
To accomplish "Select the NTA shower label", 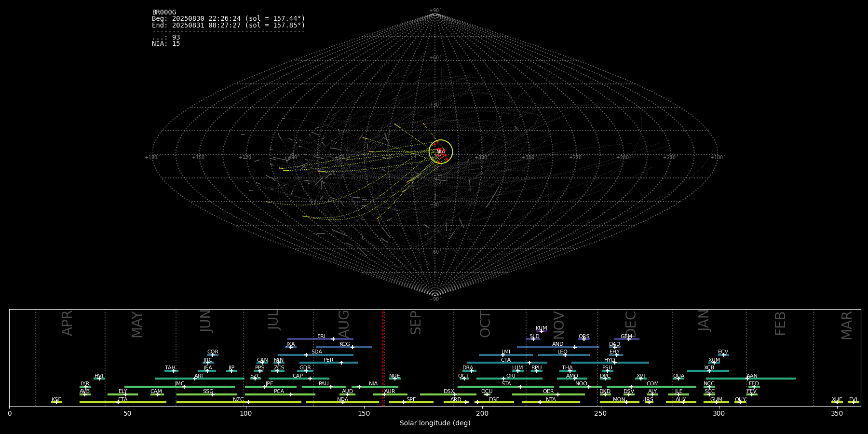I will click(551, 400).
